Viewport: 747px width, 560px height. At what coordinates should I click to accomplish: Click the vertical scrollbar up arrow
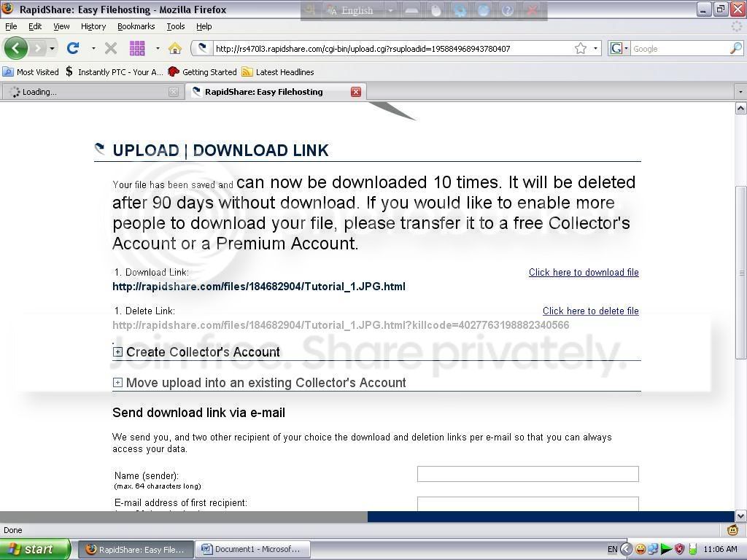point(740,109)
